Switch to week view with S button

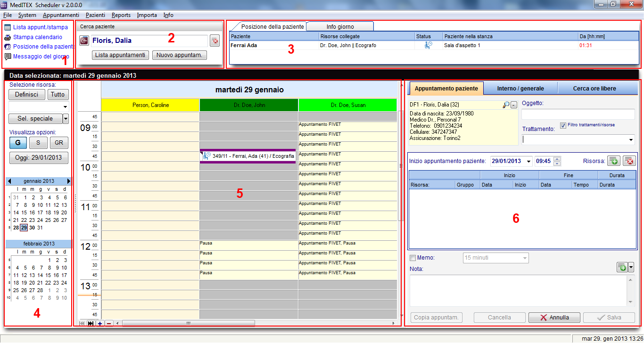[x=38, y=143]
